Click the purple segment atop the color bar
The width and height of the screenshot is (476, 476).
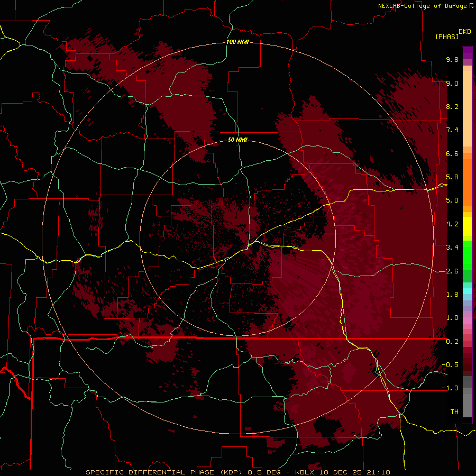point(467,53)
